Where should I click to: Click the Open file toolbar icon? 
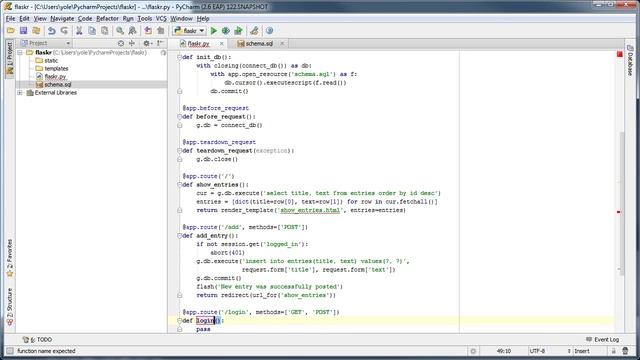click(11, 31)
